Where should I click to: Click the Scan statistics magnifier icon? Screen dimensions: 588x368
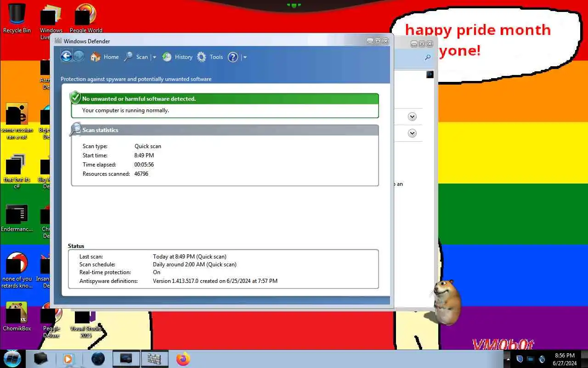tap(75, 129)
